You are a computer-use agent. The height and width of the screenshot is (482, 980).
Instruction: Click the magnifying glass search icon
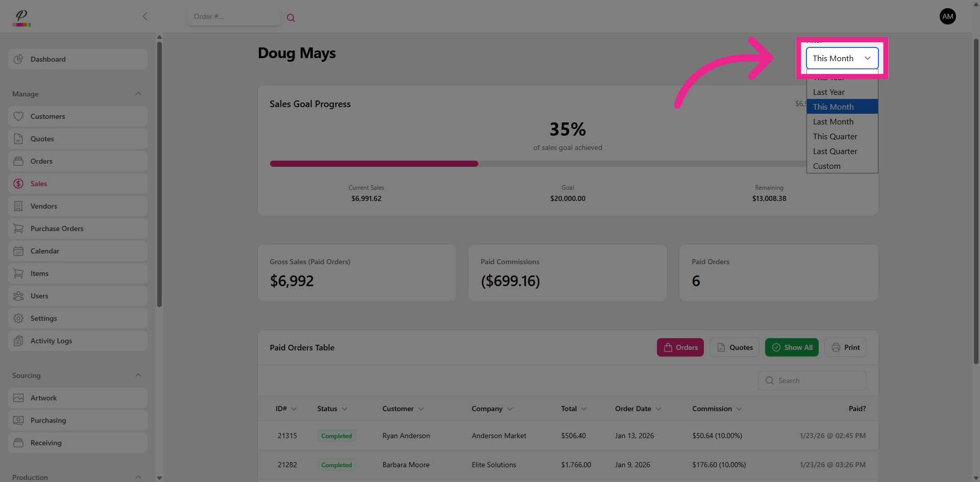(291, 18)
